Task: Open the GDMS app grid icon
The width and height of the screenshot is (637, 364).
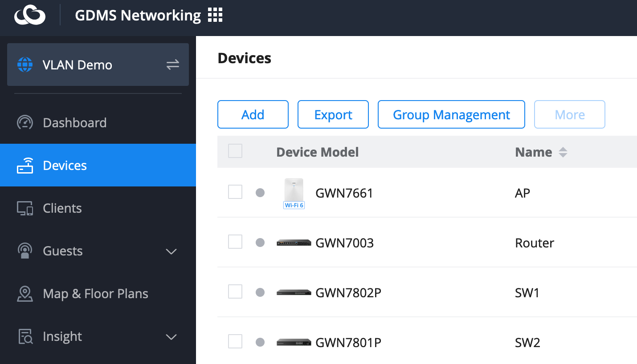Action: [x=215, y=16]
